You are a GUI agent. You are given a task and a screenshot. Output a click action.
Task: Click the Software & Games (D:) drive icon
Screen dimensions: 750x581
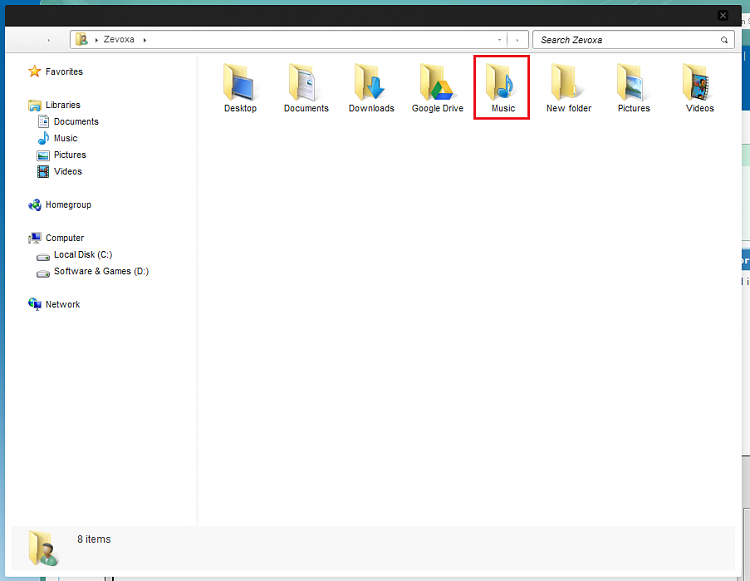click(43, 274)
